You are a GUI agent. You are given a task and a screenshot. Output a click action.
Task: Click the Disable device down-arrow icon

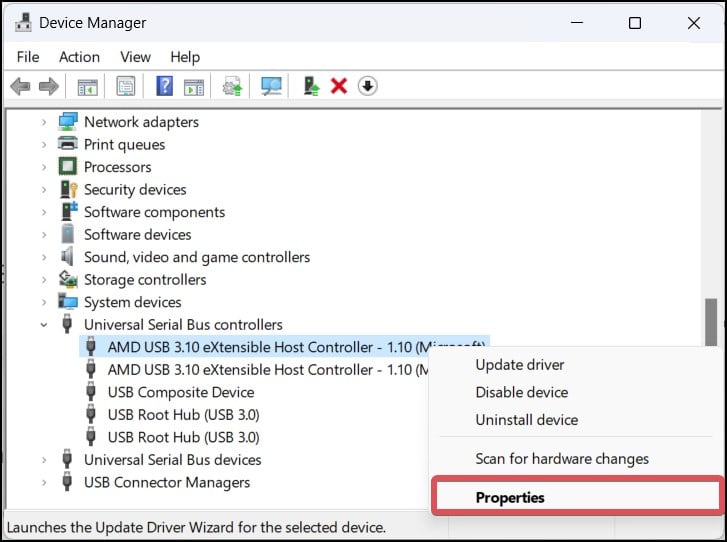click(x=368, y=86)
